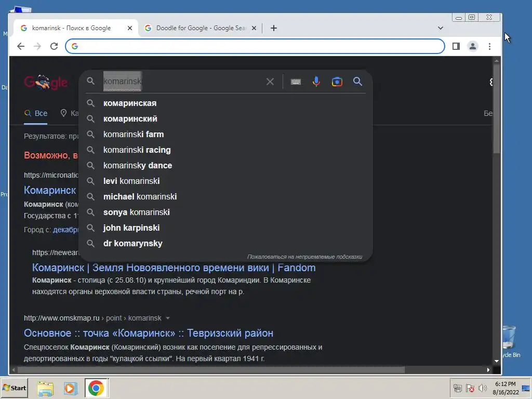Image resolution: width=532 pixels, height=399 pixels.
Task: Select the Все results tab
Action: 36,113
